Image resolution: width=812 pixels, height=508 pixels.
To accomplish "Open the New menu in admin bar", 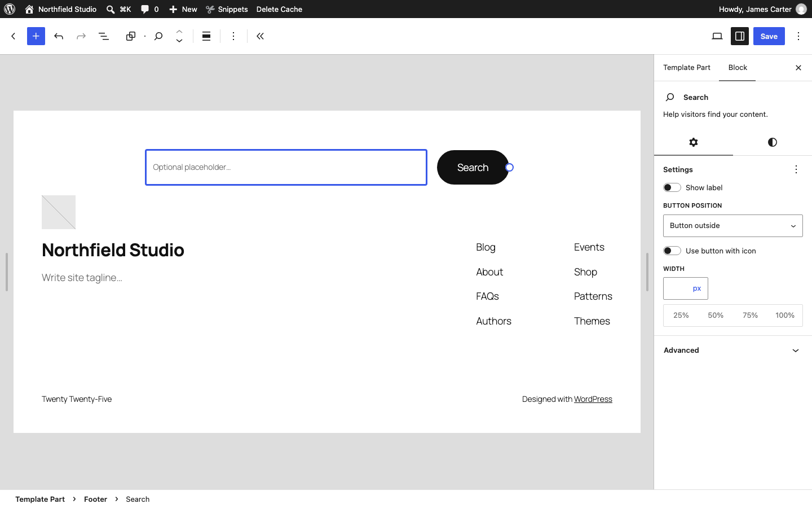I will (x=183, y=9).
